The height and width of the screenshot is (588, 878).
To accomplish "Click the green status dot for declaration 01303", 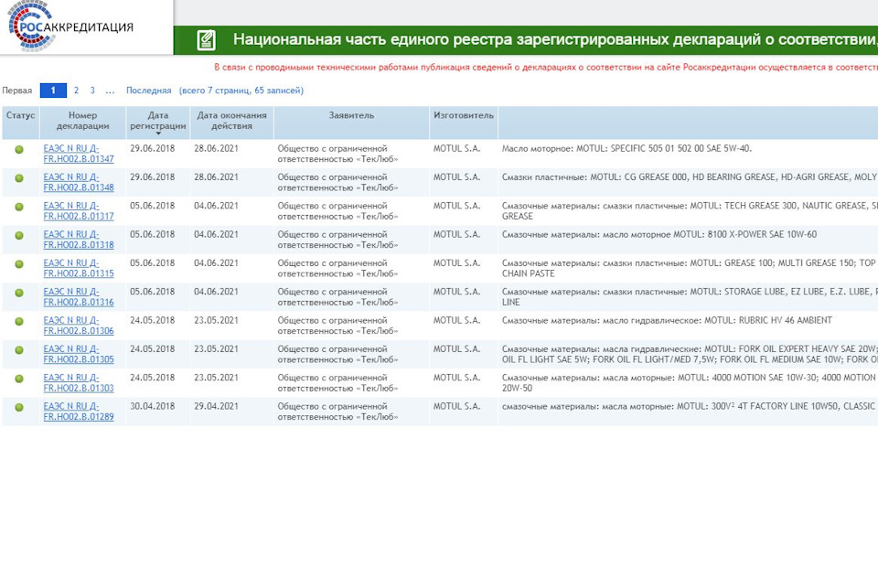I will tap(19, 379).
